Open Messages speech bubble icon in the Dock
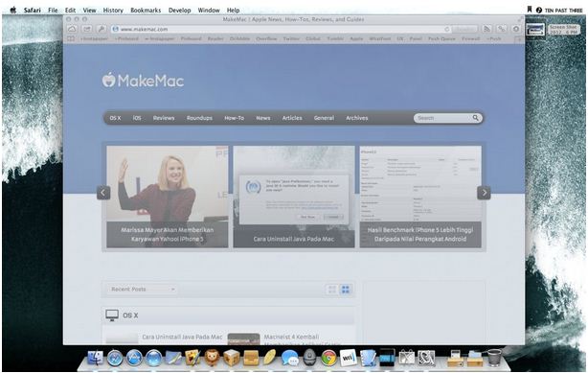The height and width of the screenshot is (373, 588). pyautogui.click(x=289, y=358)
